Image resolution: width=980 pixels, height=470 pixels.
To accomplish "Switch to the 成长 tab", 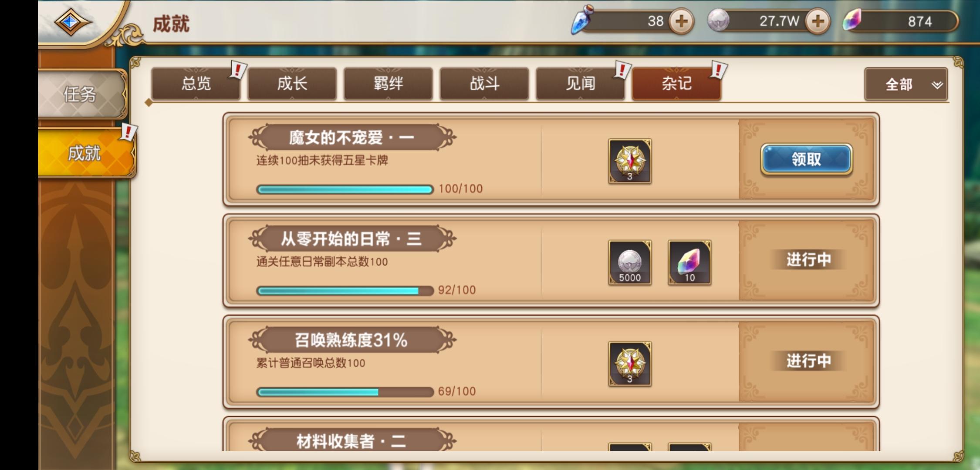I will pos(292,84).
